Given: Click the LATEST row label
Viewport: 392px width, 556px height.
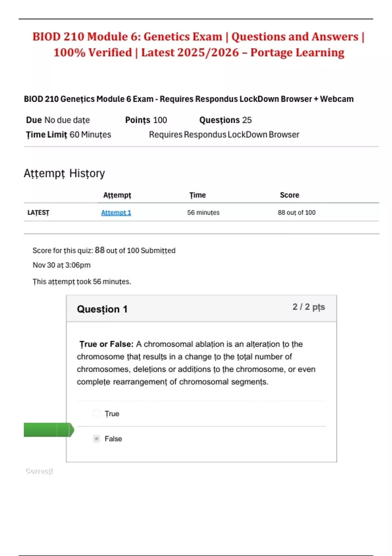Looking at the screenshot, I should click(x=38, y=213).
